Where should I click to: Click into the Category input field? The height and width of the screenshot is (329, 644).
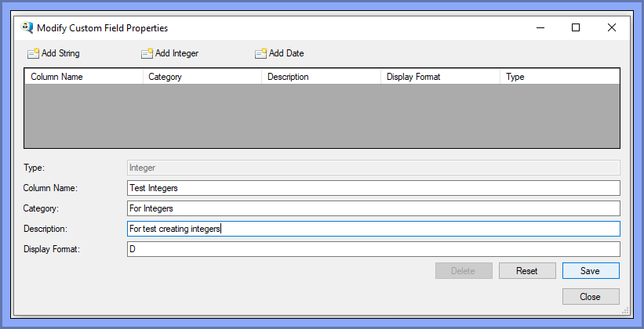pos(373,208)
